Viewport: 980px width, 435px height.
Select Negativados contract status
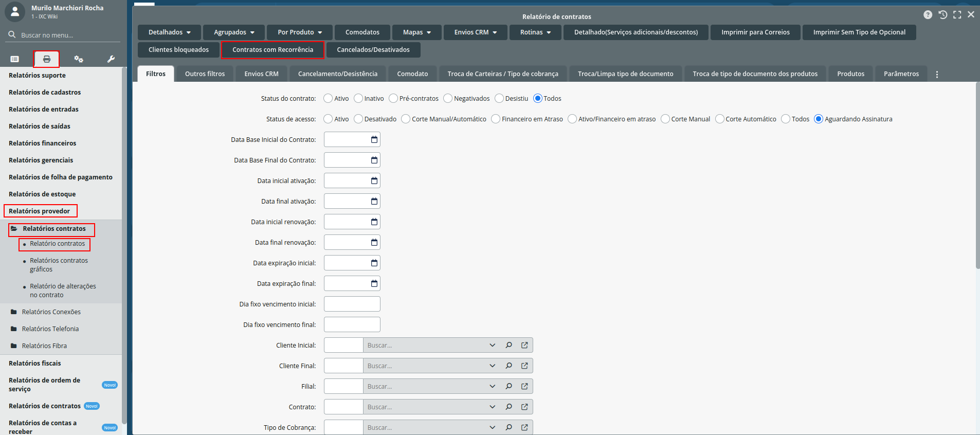click(x=448, y=98)
